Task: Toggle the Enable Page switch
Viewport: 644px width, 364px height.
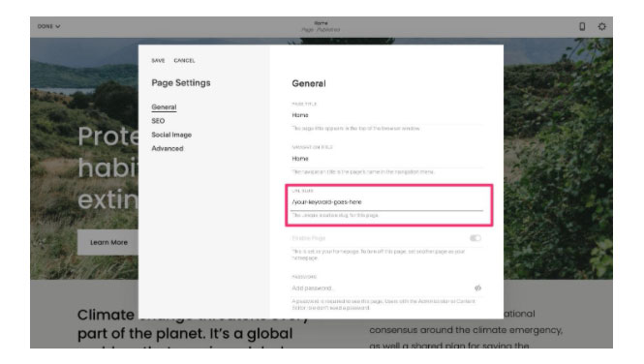Action: tap(475, 238)
